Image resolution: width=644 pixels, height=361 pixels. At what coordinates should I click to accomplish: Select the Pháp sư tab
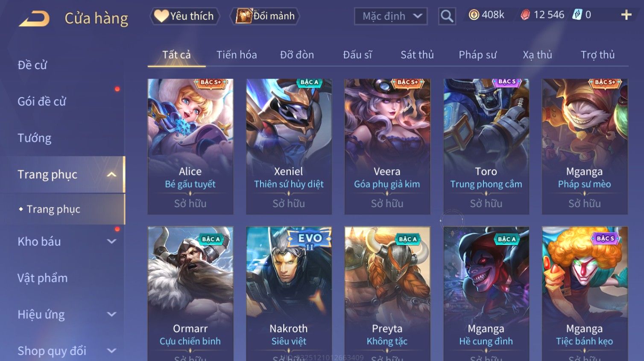tap(477, 55)
